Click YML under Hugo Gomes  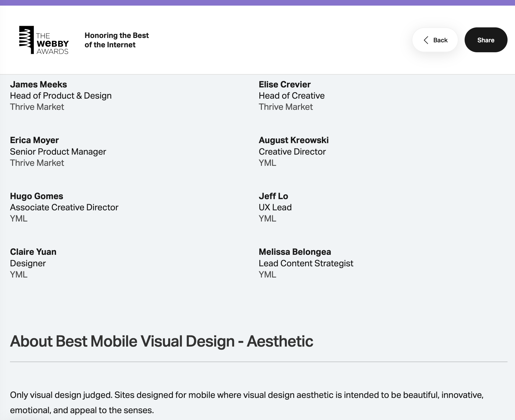coord(19,218)
